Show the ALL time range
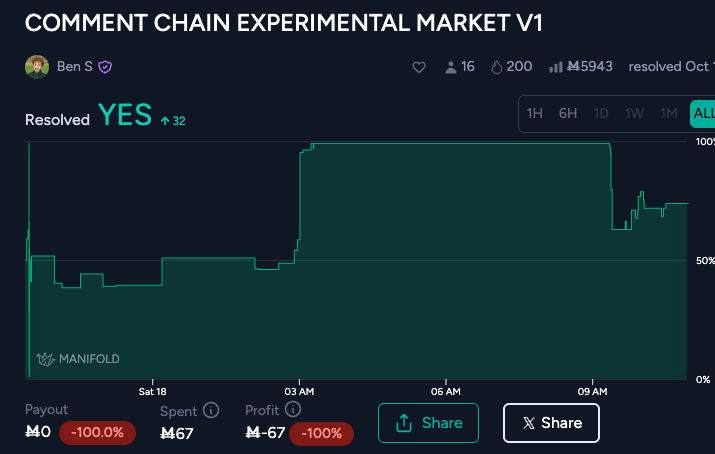 point(703,113)
